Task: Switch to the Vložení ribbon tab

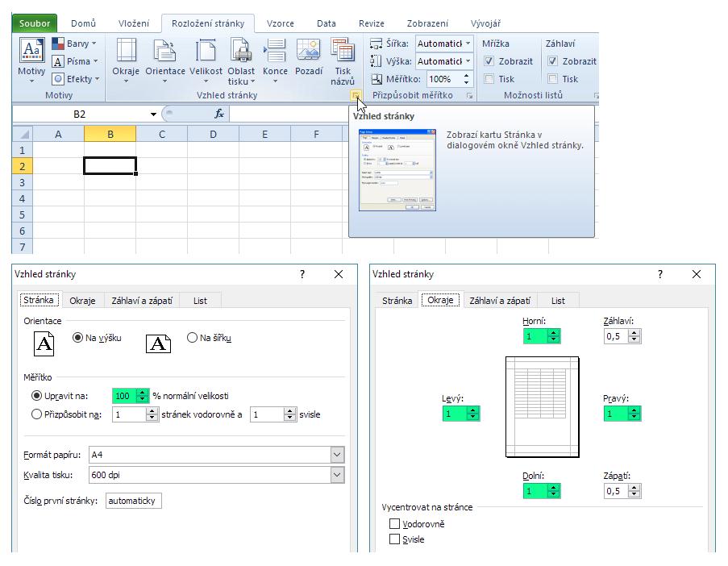Action: (134, 23)
